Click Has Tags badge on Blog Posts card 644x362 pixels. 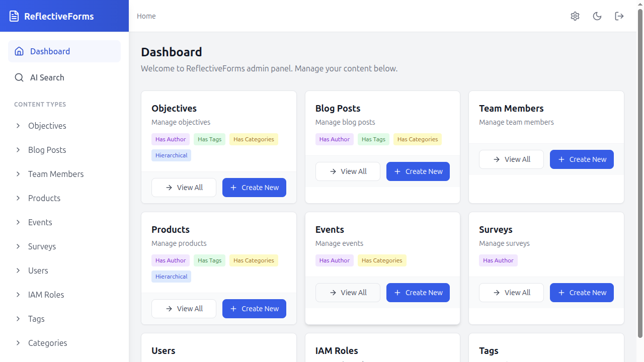click(373, 139)
